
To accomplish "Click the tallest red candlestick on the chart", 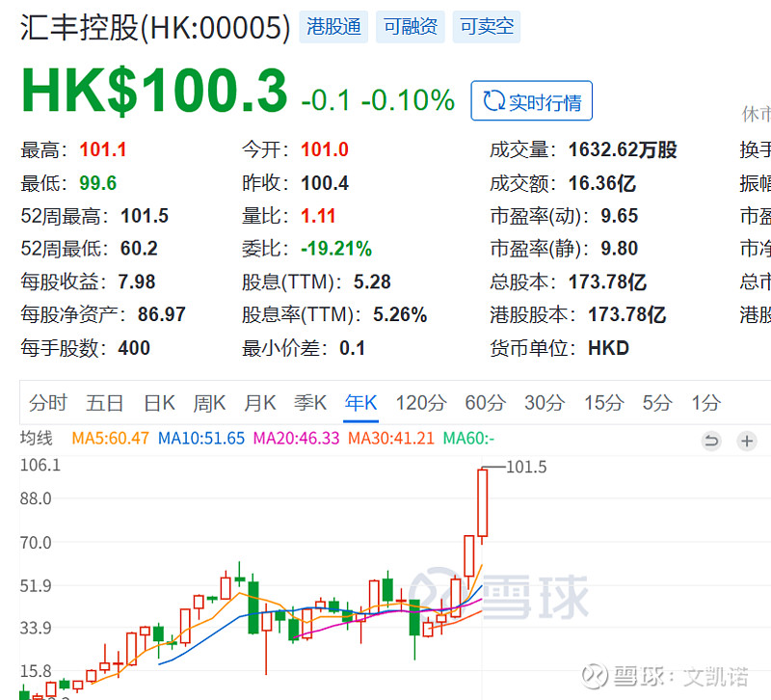I will tap(483, 502).
